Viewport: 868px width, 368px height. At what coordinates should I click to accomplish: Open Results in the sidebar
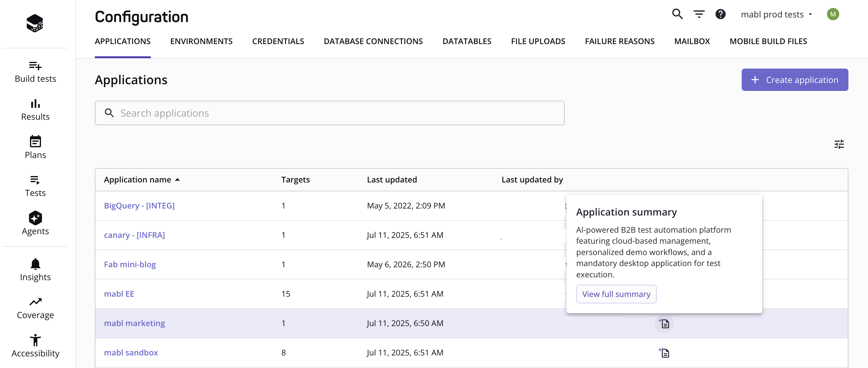pyautogui.click(x=35, y=110)
